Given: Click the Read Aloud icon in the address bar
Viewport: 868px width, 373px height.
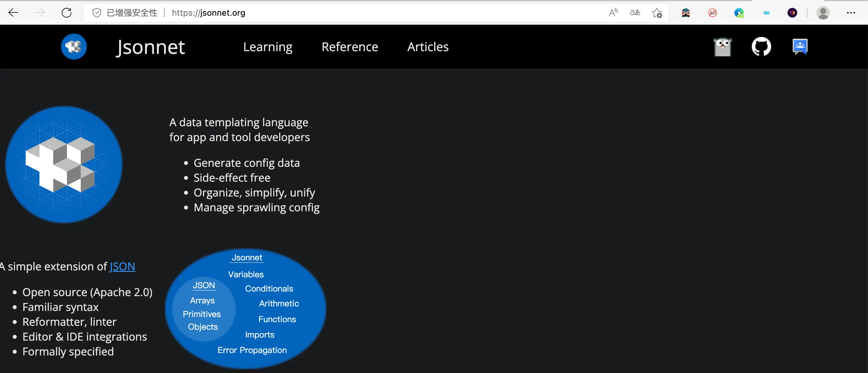Looking at the screenshot, I should (613, 13).
